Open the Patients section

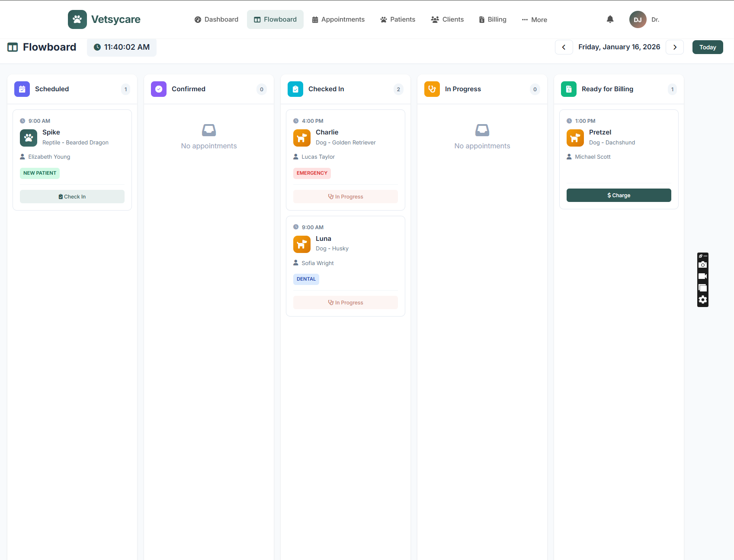click(x=397, y=19)
